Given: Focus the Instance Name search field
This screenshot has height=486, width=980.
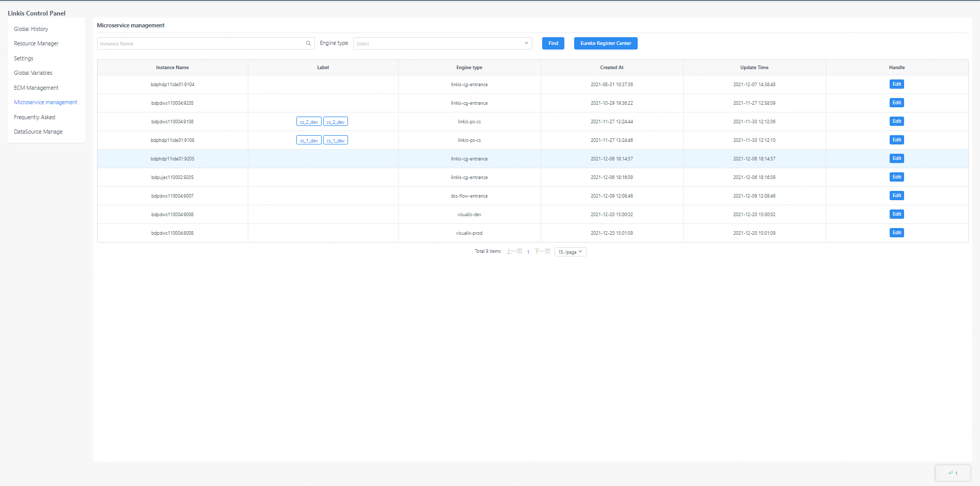Looking at the screenshot, I should coord(201,43).
